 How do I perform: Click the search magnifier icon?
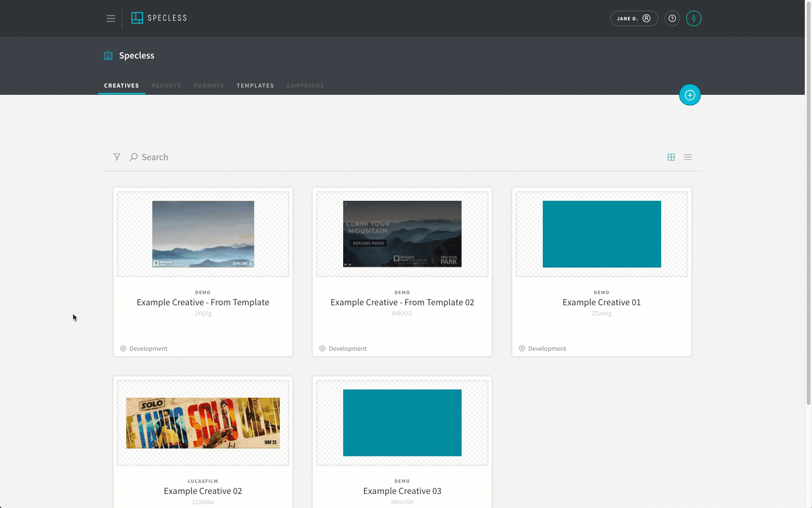click(x=133, y=157)
